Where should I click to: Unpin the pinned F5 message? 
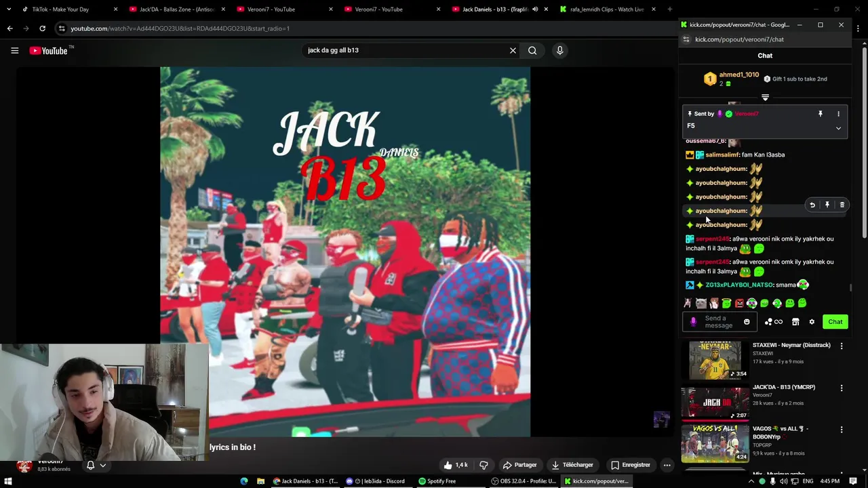(820, 114)
